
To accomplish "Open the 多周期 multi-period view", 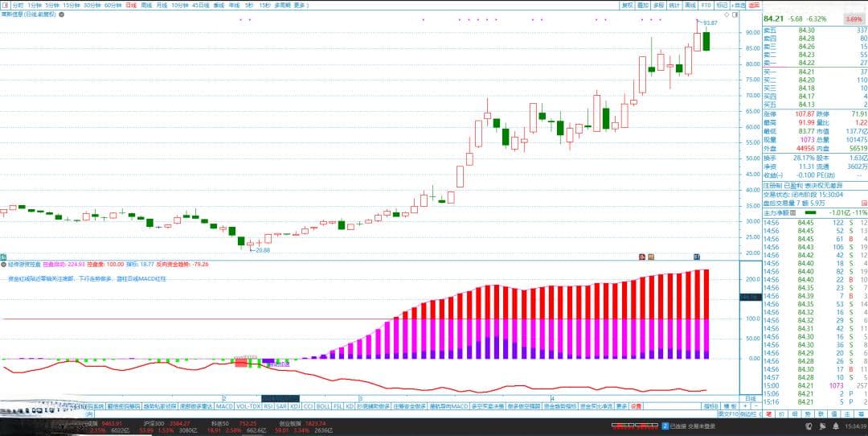I will [282, 5].
